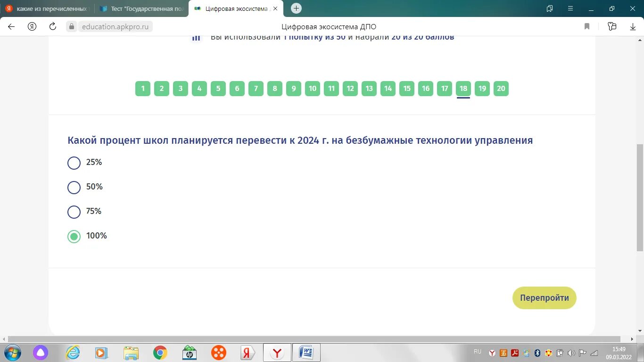Open network signal tray icon
This screenshot has height=362, width=644.
pyautogui.click(x=594, y=353)
